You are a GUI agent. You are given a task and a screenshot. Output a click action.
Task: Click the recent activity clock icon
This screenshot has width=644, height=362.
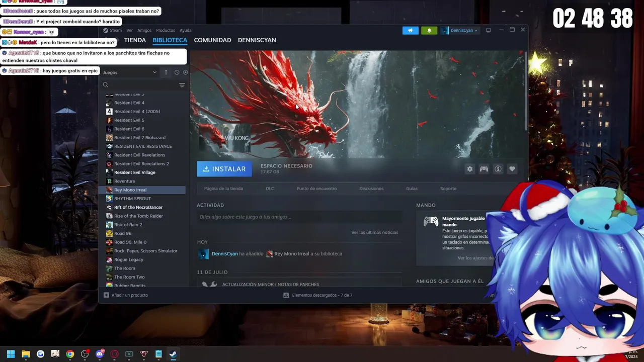coord(177,72)
